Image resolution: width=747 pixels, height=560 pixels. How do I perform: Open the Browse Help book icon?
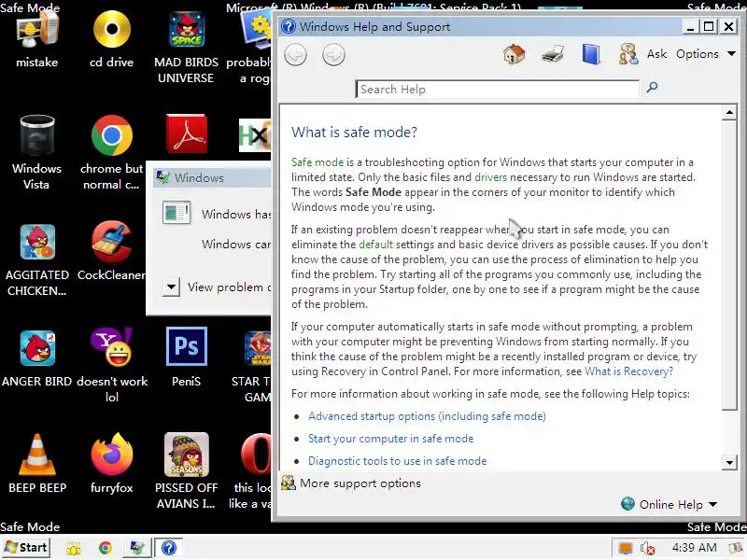[591, 54]
